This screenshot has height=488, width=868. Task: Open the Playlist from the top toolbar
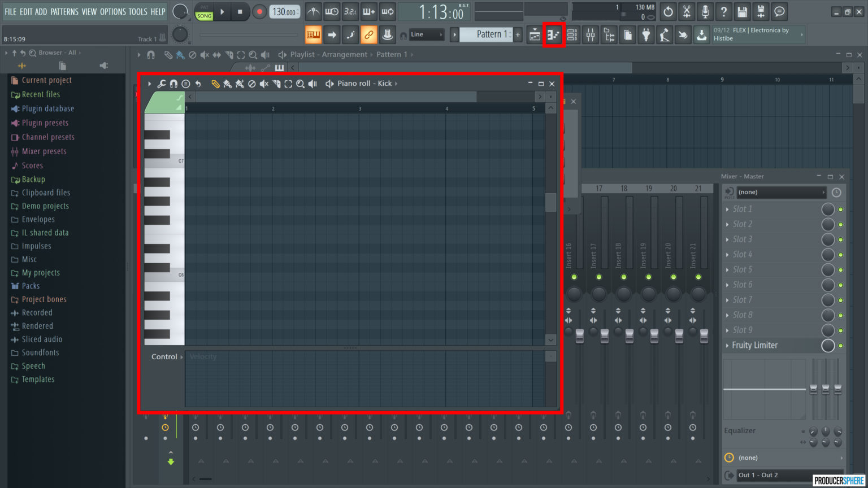pos(535,34)
